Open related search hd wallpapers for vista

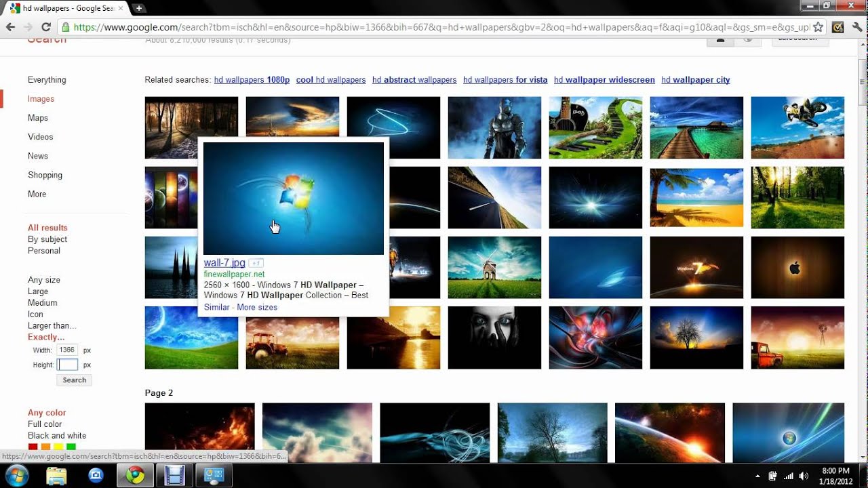click(x=505, y=80)
